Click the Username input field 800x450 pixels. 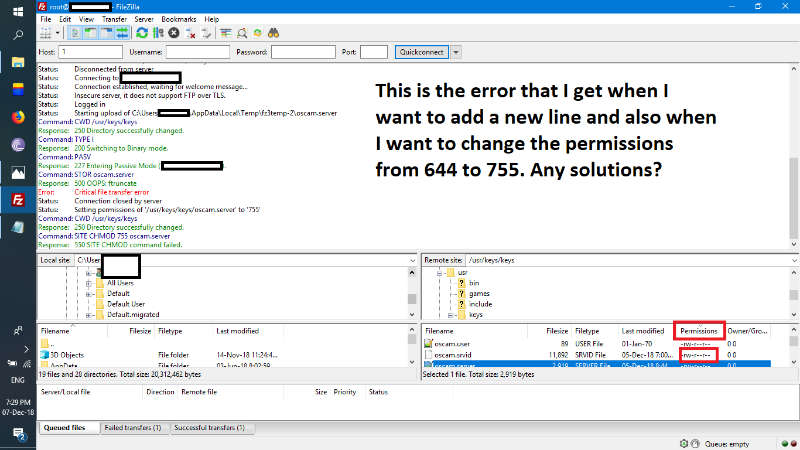(x=198, y=52)
